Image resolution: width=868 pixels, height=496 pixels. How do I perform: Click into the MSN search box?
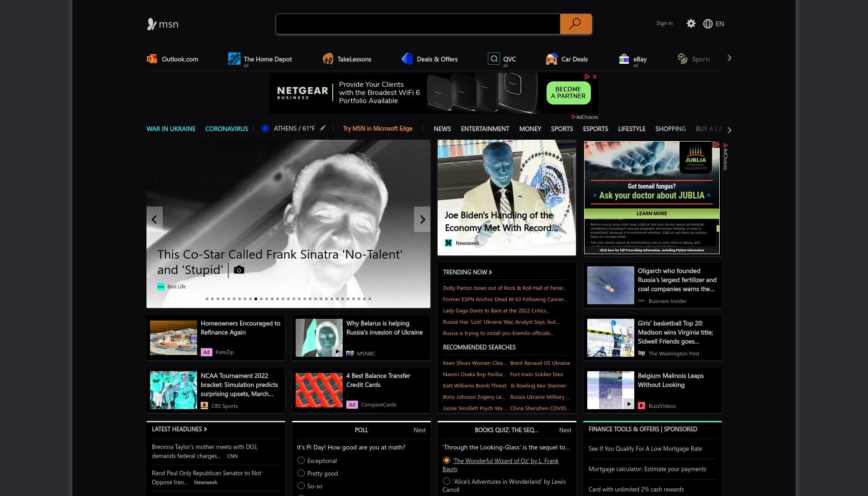(418, 24)
